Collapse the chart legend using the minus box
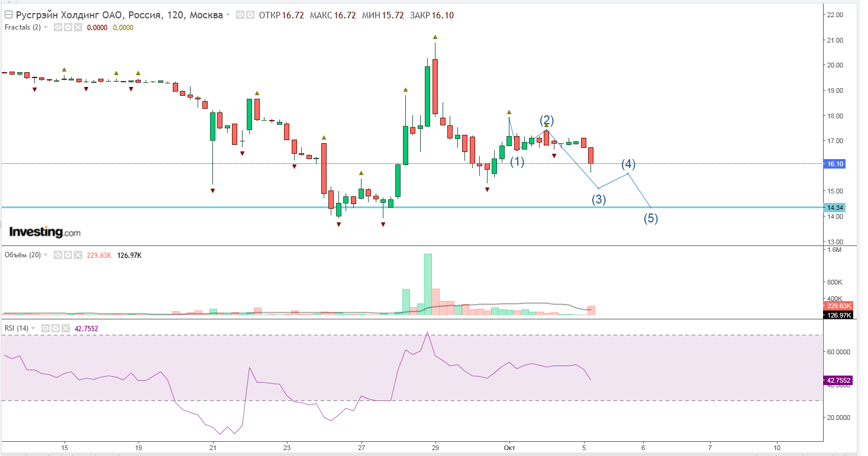Image resolution: width=868 pixels, height=456 pixels. (x=8, y=15)
